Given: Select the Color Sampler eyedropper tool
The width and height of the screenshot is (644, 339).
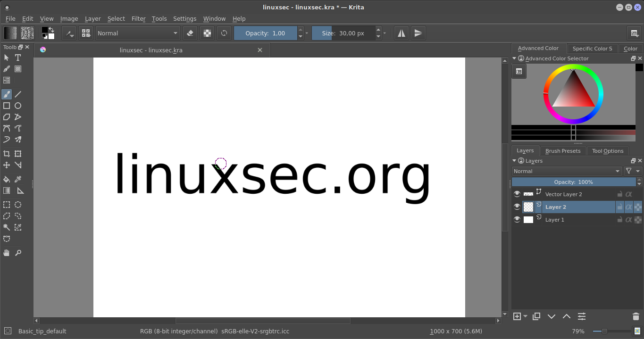Looking at the screenshot, I should 17,179.
